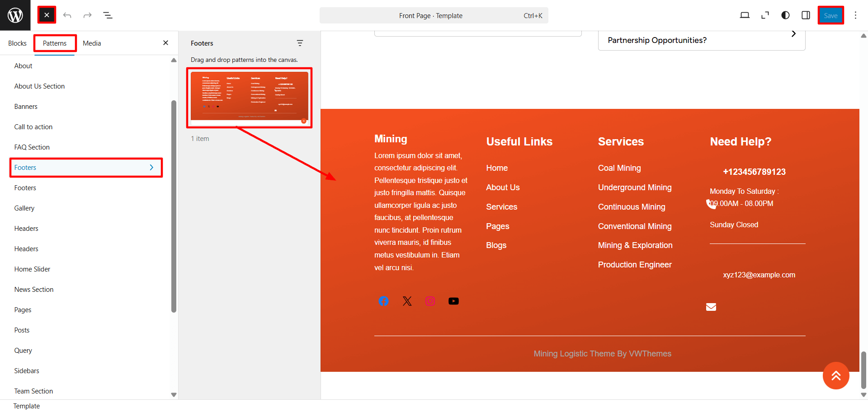Click the blue Save button
The height and width of the screenshot is (412, 868).
coord(830,15)
